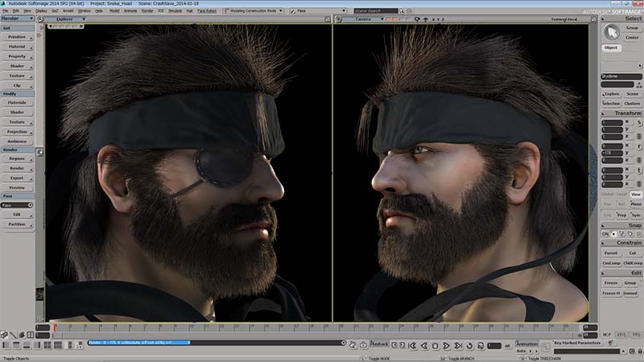Play backward using left arrow playback button

click(424, 346)
